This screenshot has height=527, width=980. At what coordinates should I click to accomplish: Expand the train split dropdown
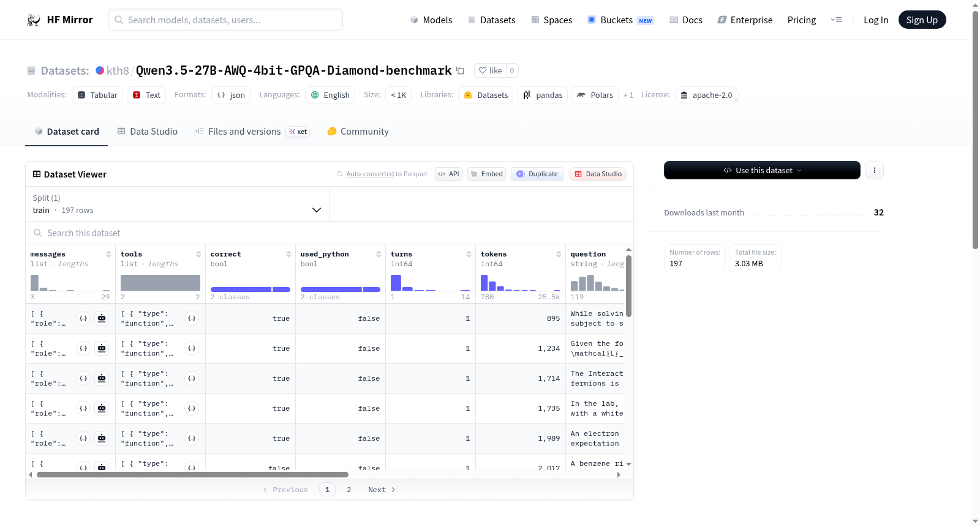[x=177, y=204]
